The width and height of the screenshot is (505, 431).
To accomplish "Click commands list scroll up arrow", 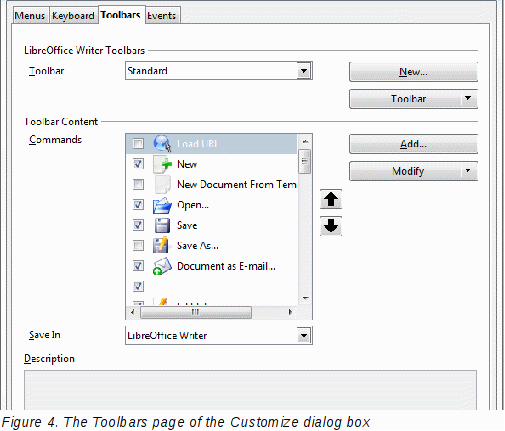I will click(x=305, y=142).
